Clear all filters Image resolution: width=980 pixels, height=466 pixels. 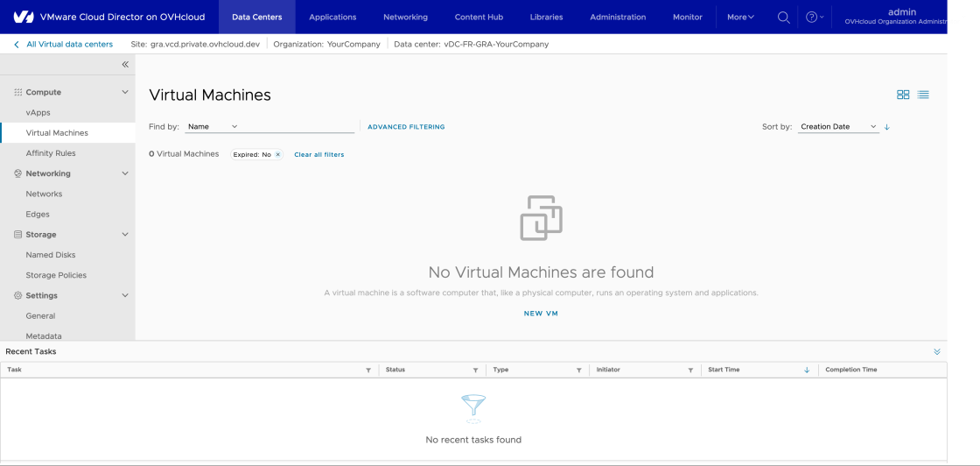click(318, 154)
